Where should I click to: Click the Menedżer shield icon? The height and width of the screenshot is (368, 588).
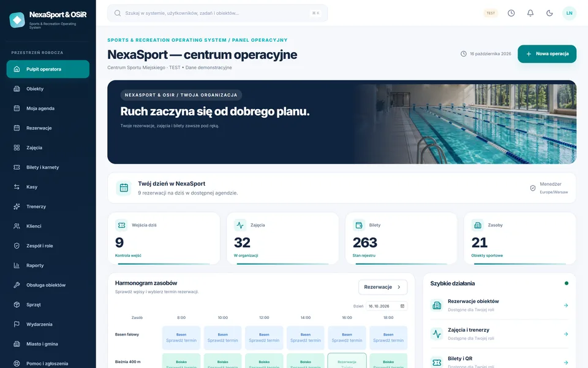point(532,188)
